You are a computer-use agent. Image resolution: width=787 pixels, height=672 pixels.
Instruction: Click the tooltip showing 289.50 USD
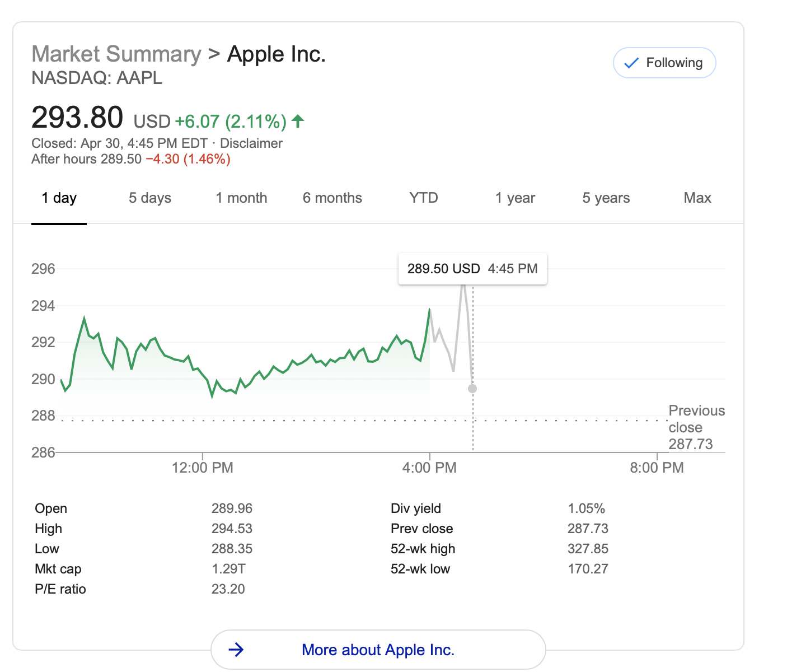pyautogui.click(x=472, y=268)
